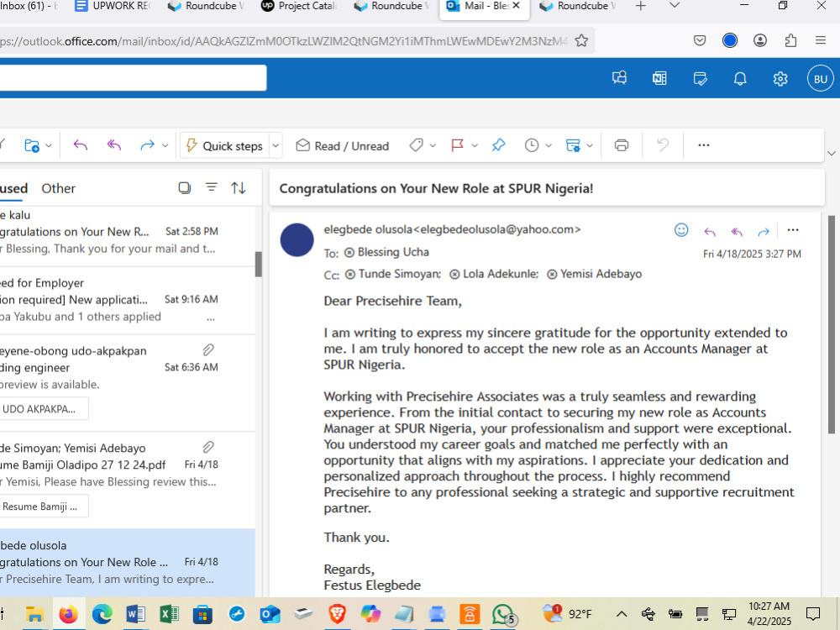Screen dimensions: 840x630
Task: Open the browser extensions puzzle icon
Action: [790, 40]
